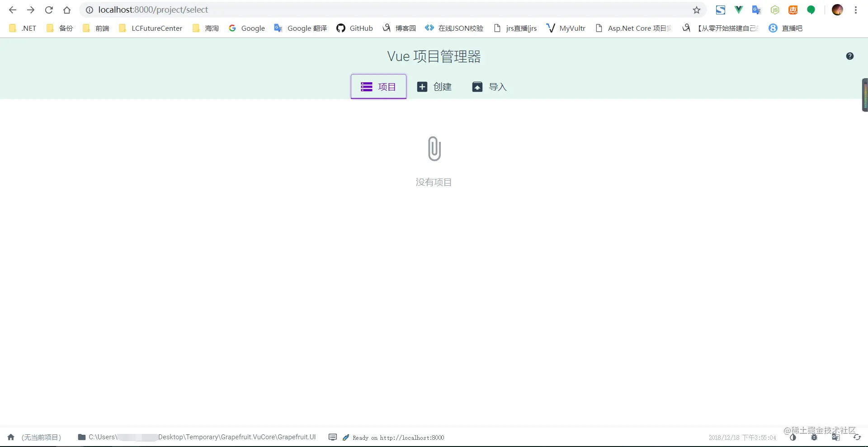Click the Node.js extension icon
The image size is (868, 447).
point(775,10)
